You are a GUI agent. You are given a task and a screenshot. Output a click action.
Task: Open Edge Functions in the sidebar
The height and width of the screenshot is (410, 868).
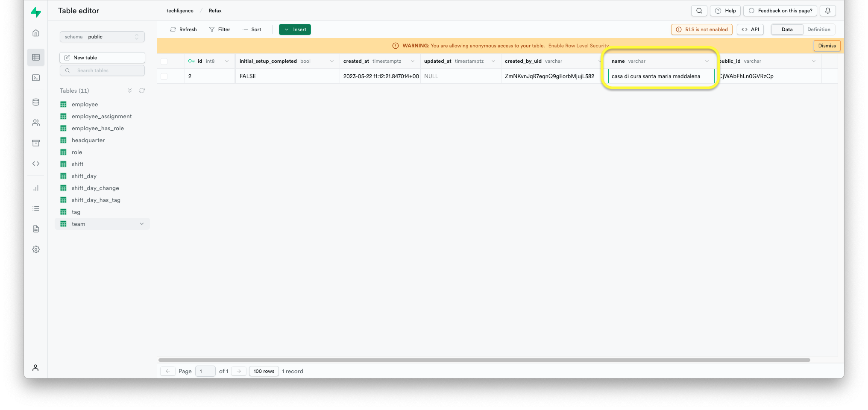tap(36, 163)
